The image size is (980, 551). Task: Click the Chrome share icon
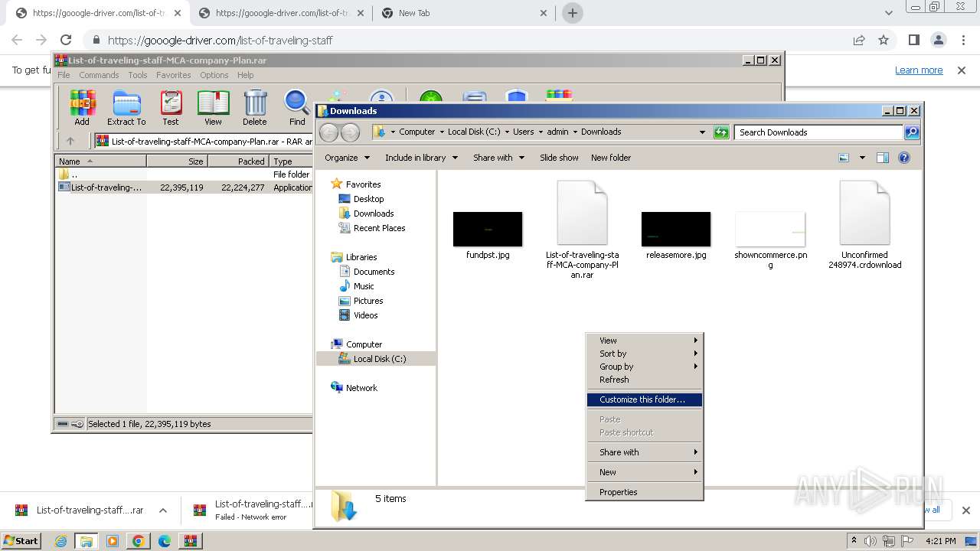click(859, 40)
